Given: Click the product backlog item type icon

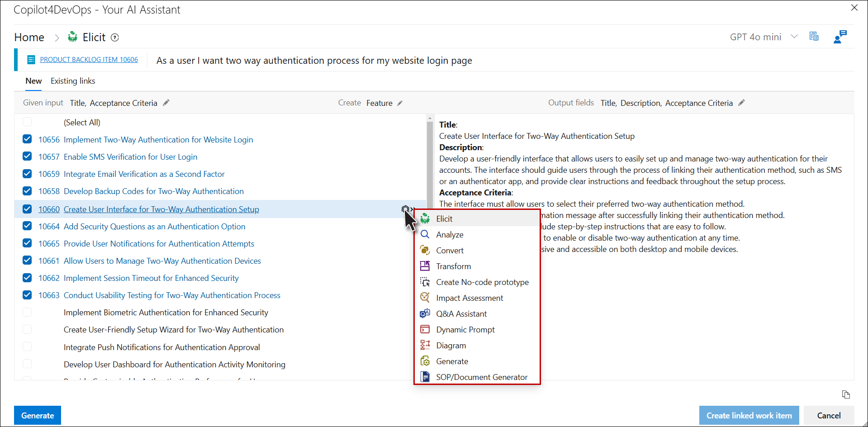Looking at the screenshot, I should 31,60.
